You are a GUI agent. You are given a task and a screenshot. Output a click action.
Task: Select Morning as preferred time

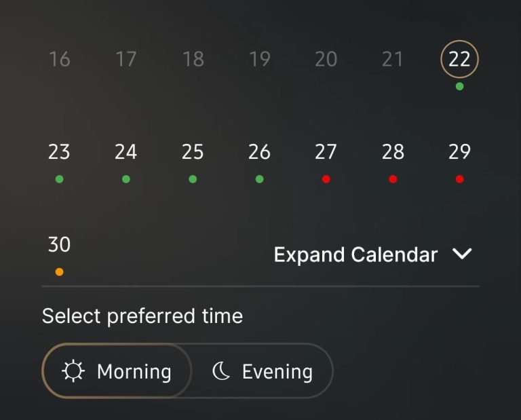[117, 370]
